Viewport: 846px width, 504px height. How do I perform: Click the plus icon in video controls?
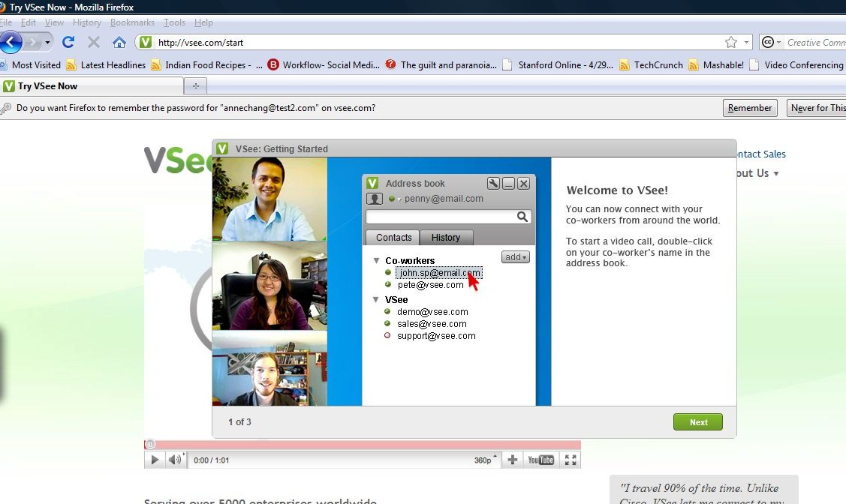pyautogui.click(x=513, y=460)
